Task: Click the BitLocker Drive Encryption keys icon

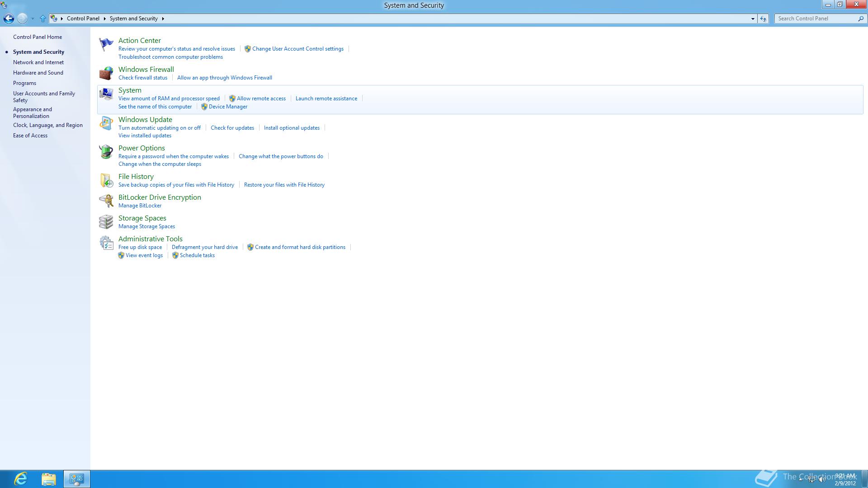Action: pyautogui.click(x=106, y=201)
